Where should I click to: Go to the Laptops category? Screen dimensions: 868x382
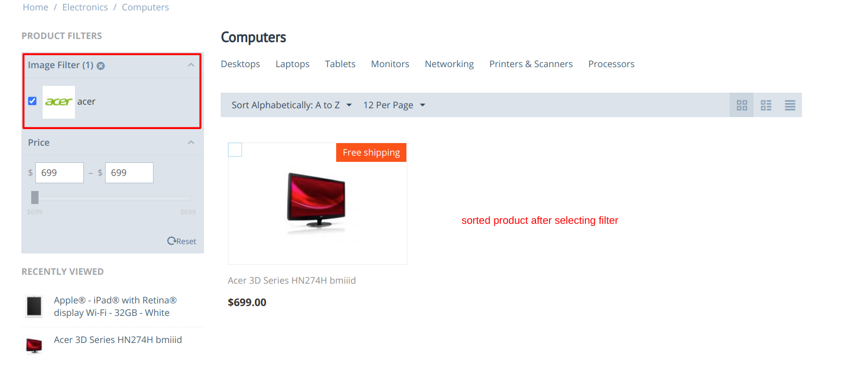pyautogui.click(x=292, y=64)
